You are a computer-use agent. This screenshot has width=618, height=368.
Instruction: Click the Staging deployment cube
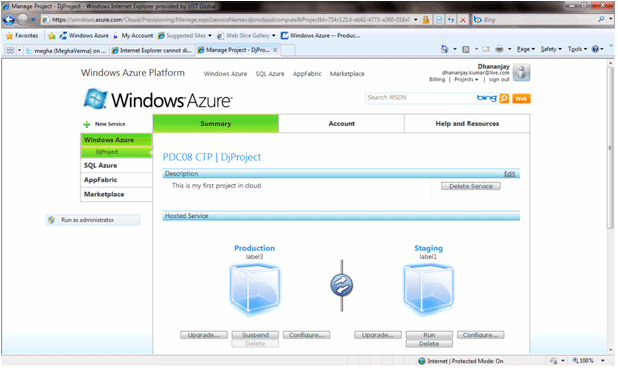pos(428,290)
